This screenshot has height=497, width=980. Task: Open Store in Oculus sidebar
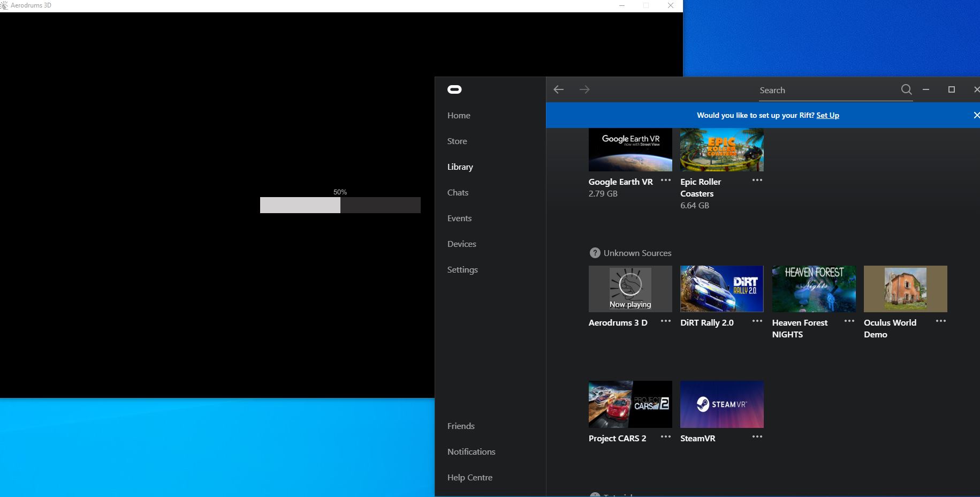pyautogui.click(x=457, y=141)
